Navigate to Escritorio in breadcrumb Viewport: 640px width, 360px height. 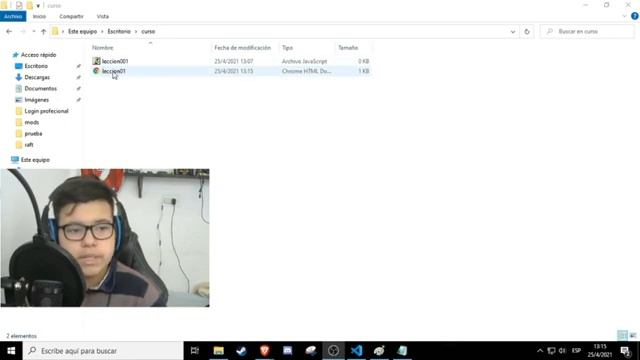coord(119,31)
